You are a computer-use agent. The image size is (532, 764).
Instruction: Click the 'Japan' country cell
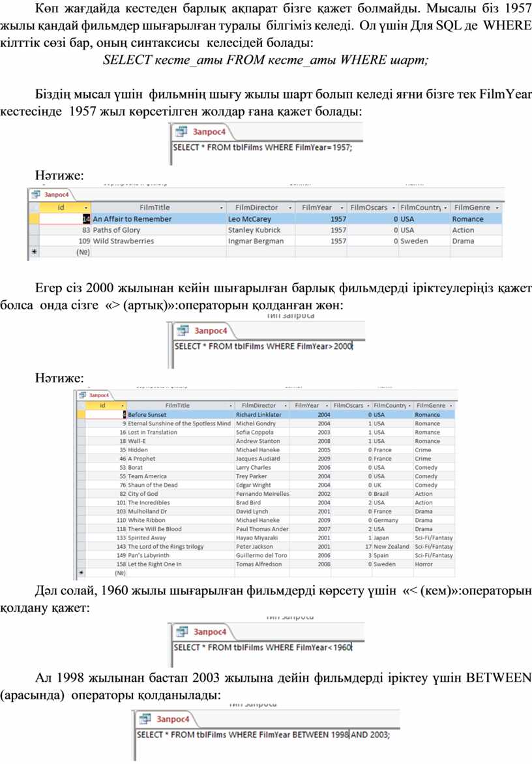point(392,538)
